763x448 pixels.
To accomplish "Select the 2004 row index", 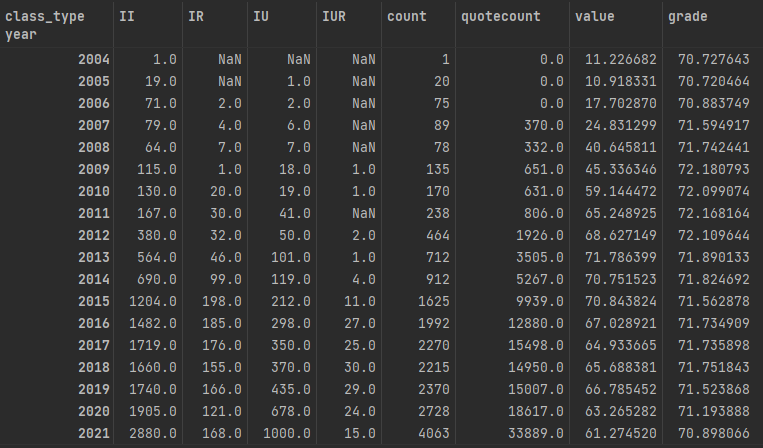I will tap(93, 61).
